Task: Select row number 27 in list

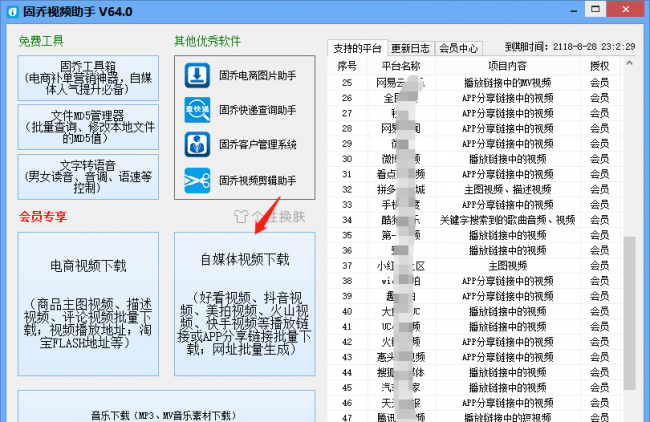Action: click(x=347, y=114)
